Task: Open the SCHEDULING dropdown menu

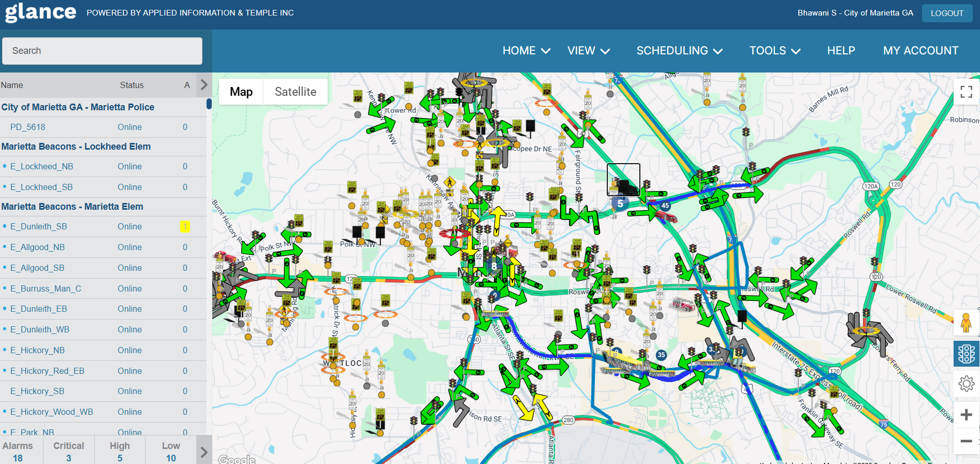Action: (x=679, y=51)
